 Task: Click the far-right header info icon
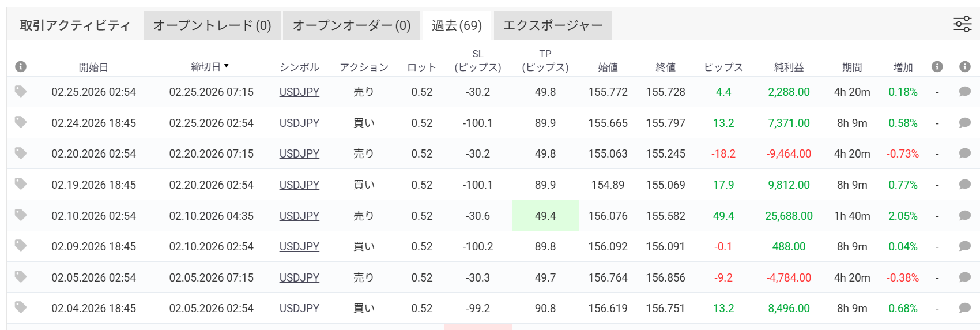[964, 67]
